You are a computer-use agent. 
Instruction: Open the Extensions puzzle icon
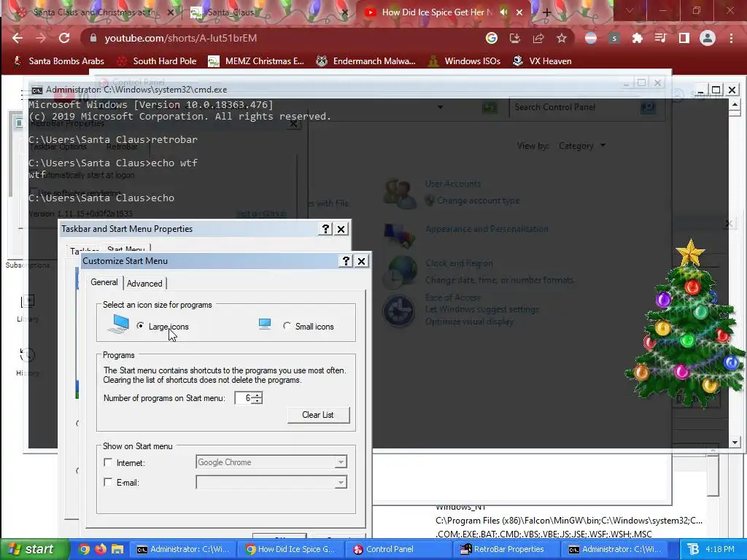(x=637, y=38)
